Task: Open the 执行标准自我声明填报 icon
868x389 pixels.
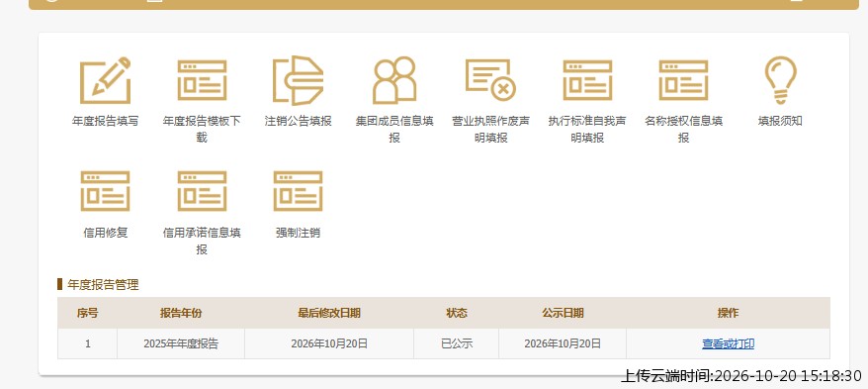Action: pos(587,80)
